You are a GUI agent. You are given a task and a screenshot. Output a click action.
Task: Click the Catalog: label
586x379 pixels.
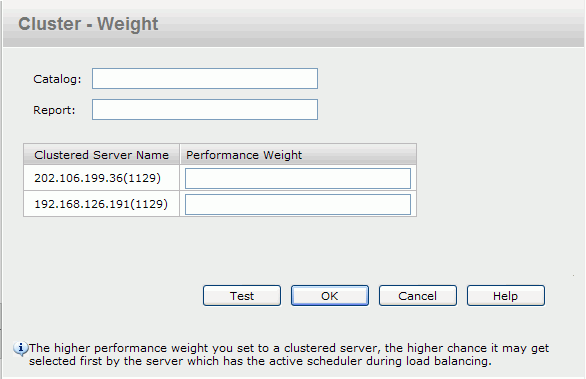click(57, 79)
